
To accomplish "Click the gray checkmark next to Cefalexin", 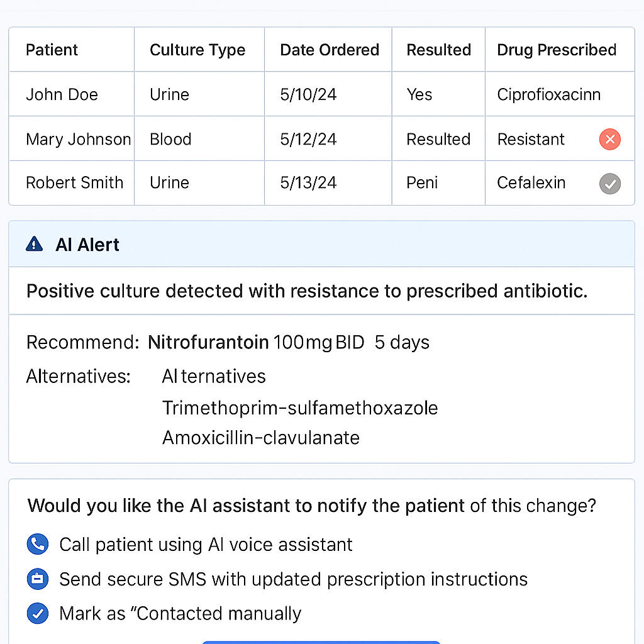I will click(609, 183).
